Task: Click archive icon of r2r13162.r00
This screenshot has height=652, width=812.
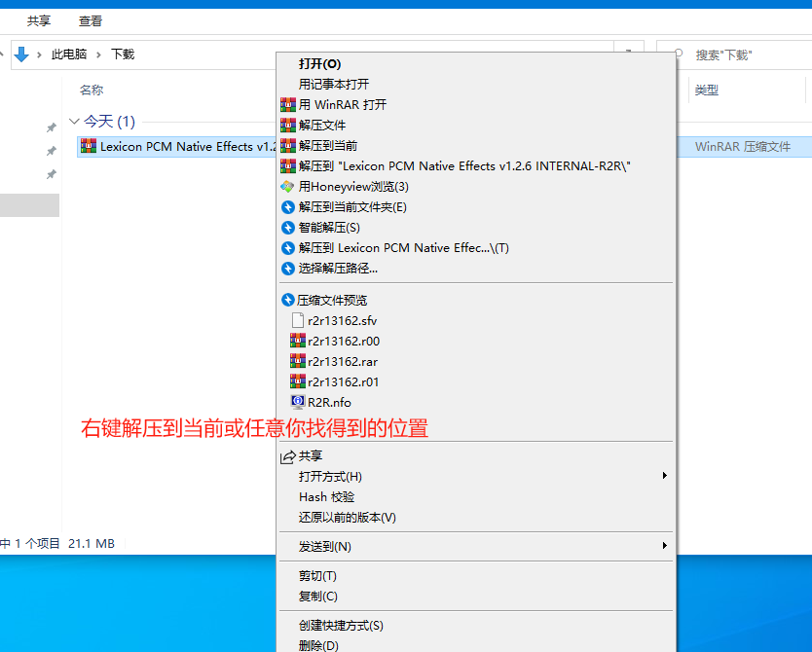Action: [298, 341]
